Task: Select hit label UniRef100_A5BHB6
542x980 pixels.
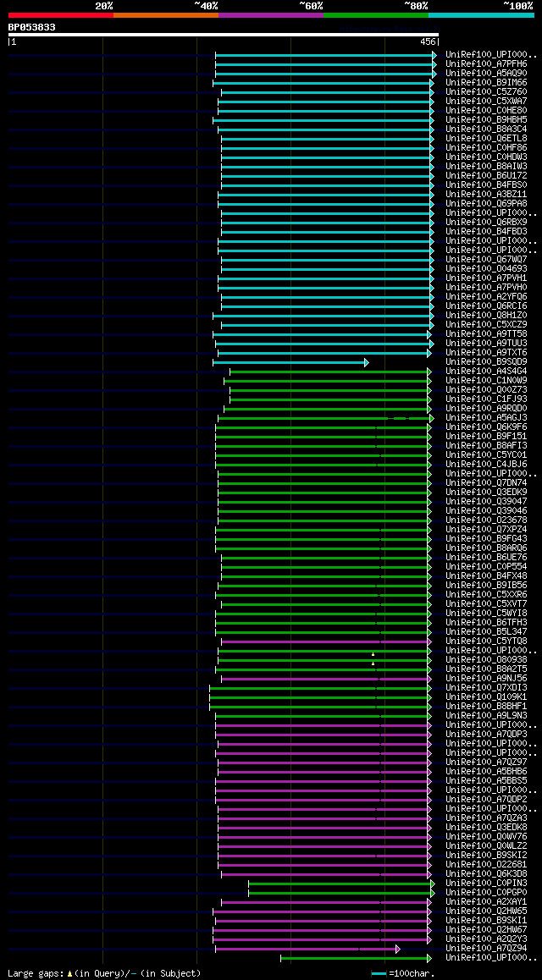Action: (486, 772)
